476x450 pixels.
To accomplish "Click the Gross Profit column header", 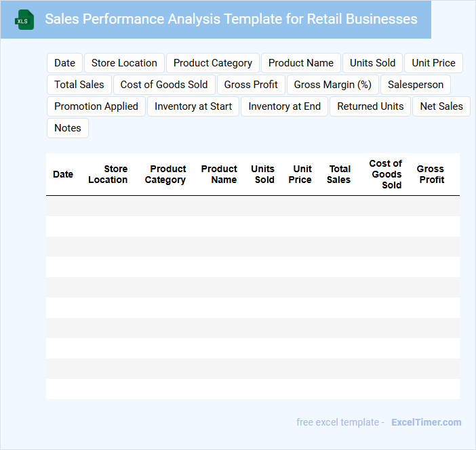I will (431, 174).
